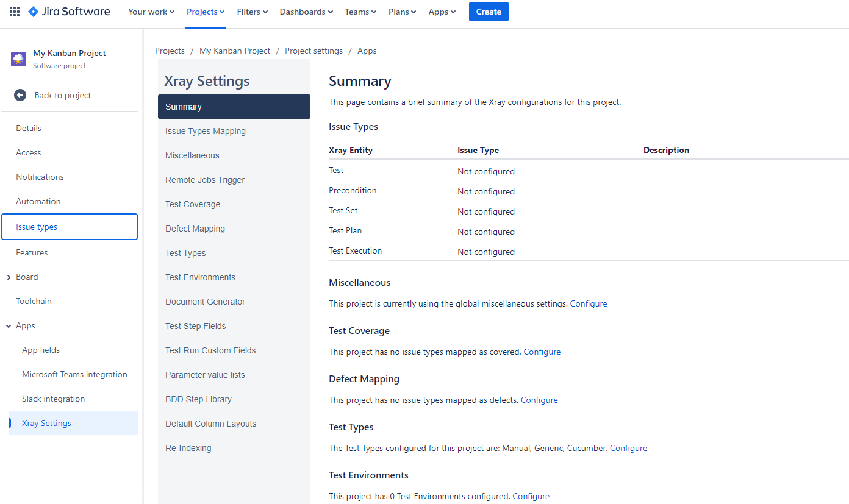This screenshot has height=504, width=849.
Task: Open My Kanban Project breadcrumb link
Action: (235, 51)
